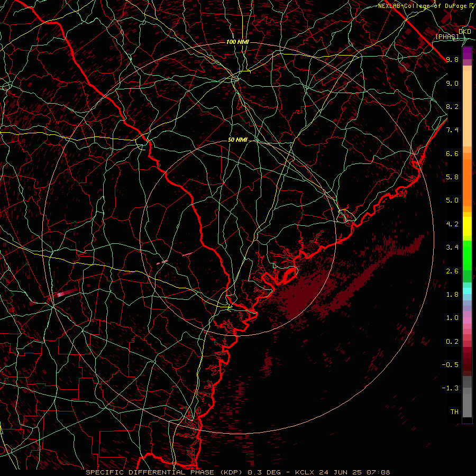This screenshot has height=476, width=476.
Task: Click the 2.6 scale label
Action: (x=452, y=271)
